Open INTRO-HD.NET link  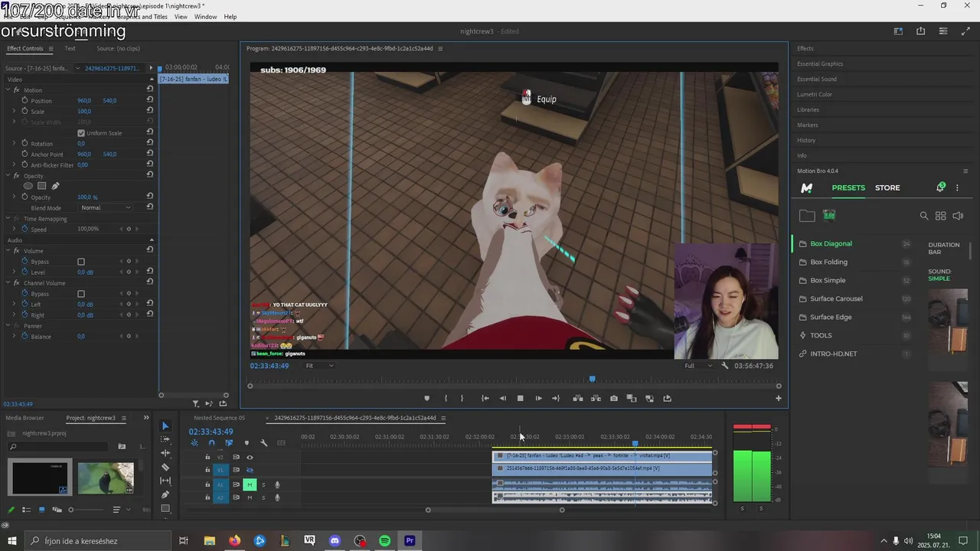[833, 354]
